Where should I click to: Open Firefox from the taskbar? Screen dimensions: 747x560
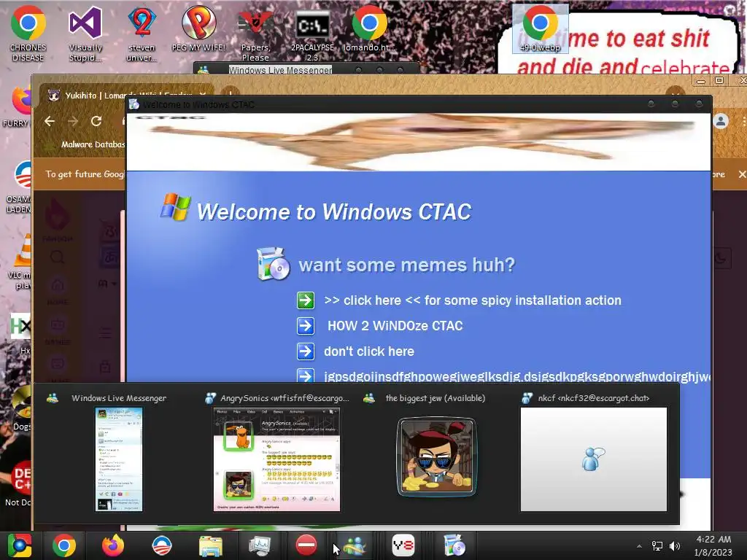pos(113,545)
